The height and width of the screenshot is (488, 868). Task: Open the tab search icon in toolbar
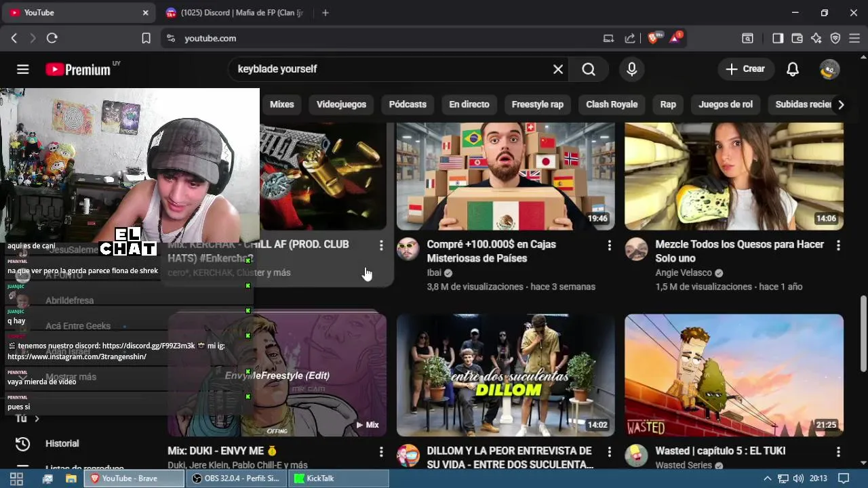pos(747,39)
